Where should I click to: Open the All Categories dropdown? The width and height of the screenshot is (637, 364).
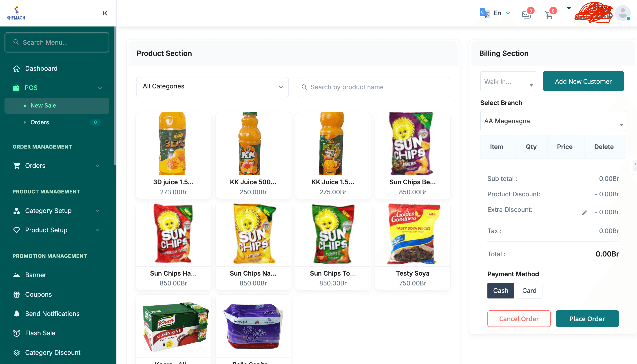pyautogui.click(x=212, y=87)
